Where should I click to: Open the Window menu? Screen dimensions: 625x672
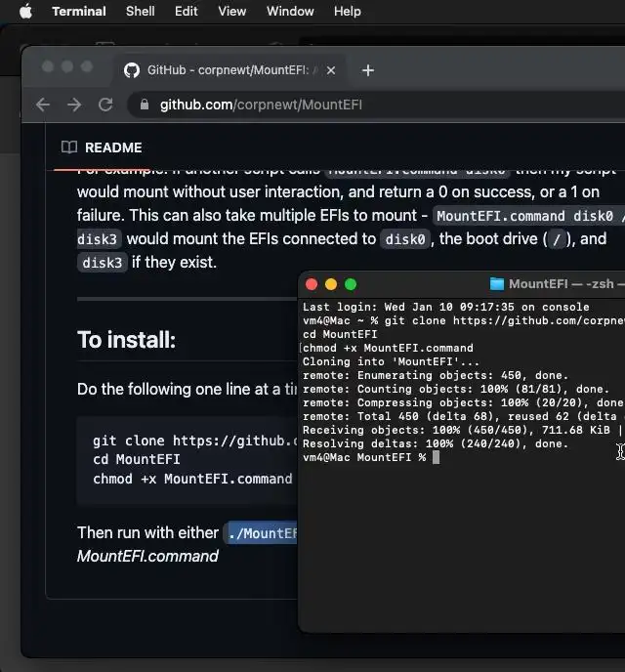[x=290, y=12]
